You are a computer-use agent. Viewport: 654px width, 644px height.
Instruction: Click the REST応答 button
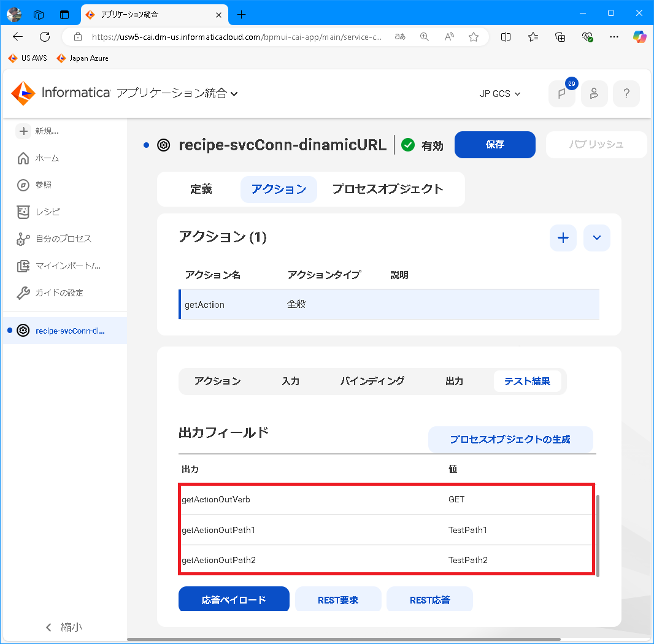429,599
